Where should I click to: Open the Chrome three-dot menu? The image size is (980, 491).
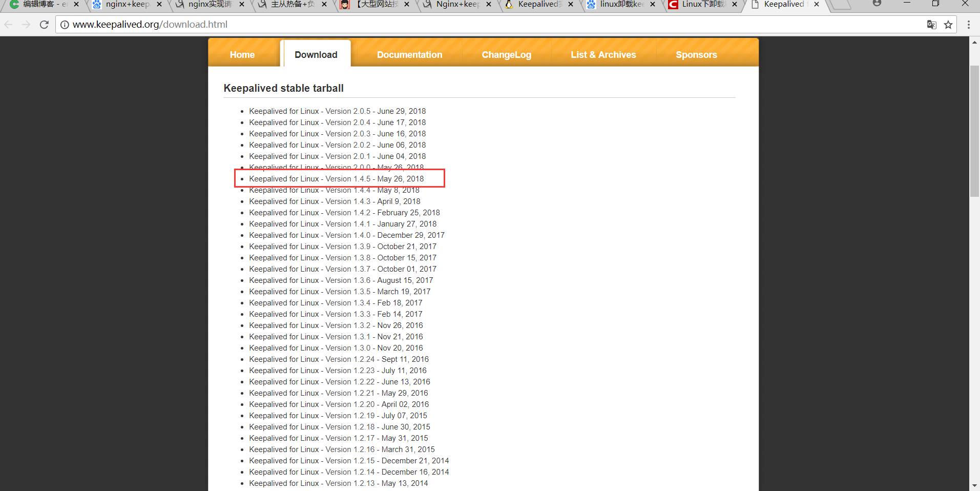coord(968,25)
